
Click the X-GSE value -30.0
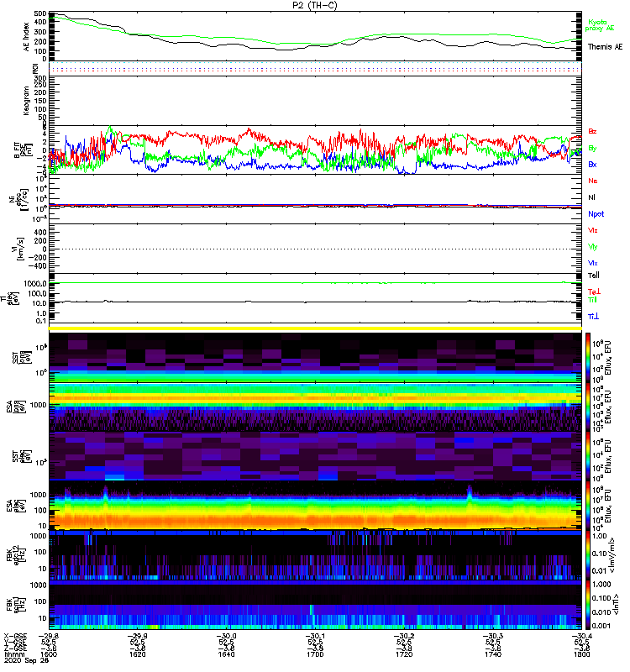226,636
